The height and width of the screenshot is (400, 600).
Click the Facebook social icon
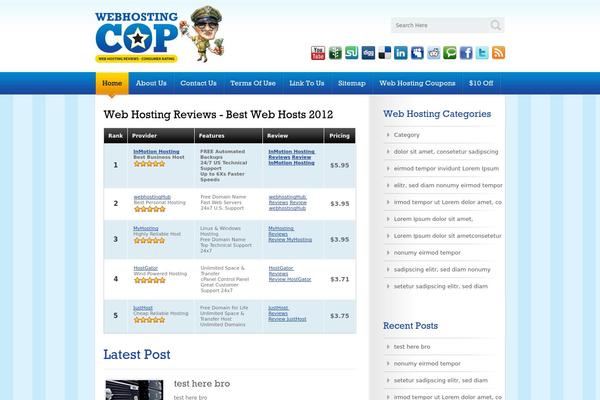pos(466,53)
